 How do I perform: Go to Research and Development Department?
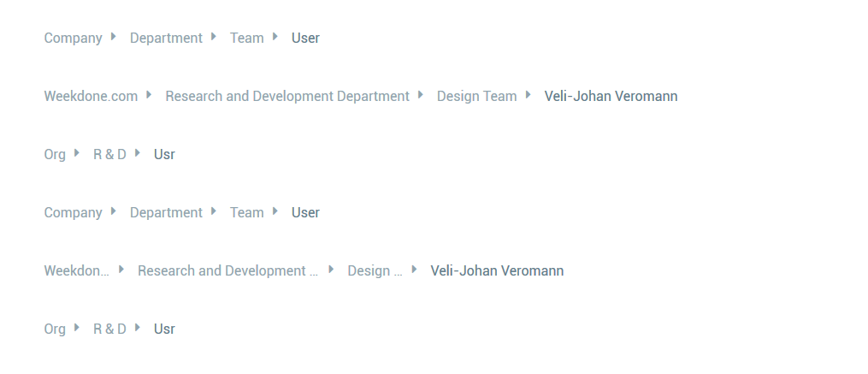[287, 97]
